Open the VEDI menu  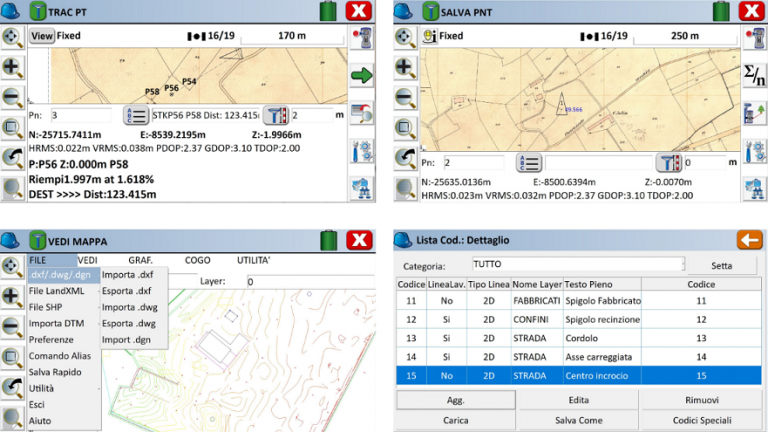point(87,260)
